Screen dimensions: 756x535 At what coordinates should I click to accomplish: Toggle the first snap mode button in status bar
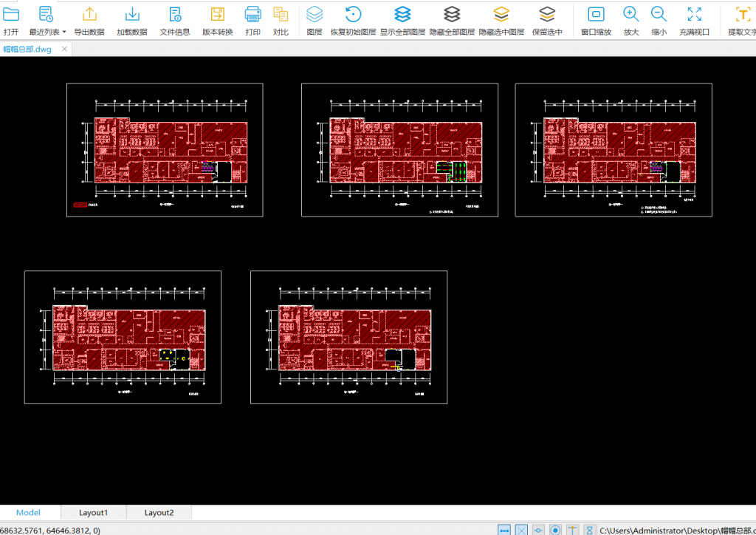coord(504,530)
